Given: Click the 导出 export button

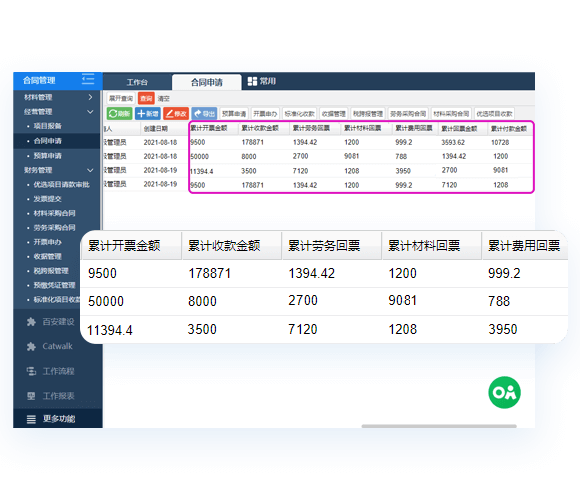Looking at the screenshot, I should (204, 114).
